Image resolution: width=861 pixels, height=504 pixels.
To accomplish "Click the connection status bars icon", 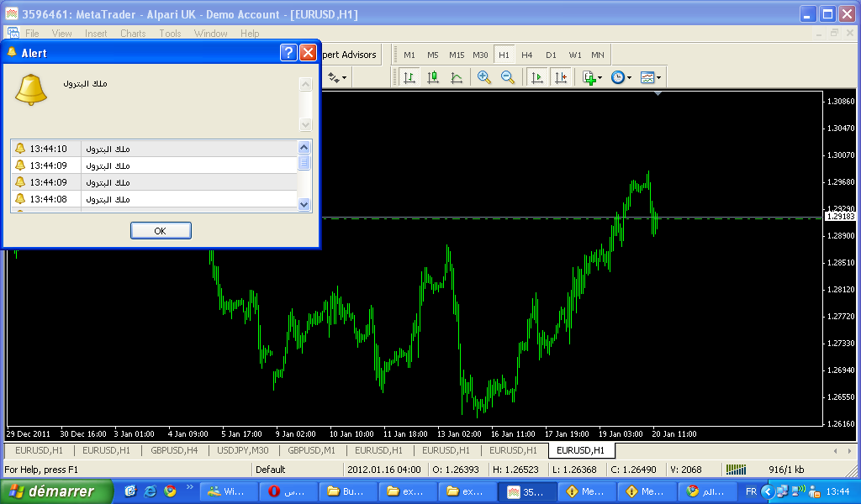I will 737,470.
